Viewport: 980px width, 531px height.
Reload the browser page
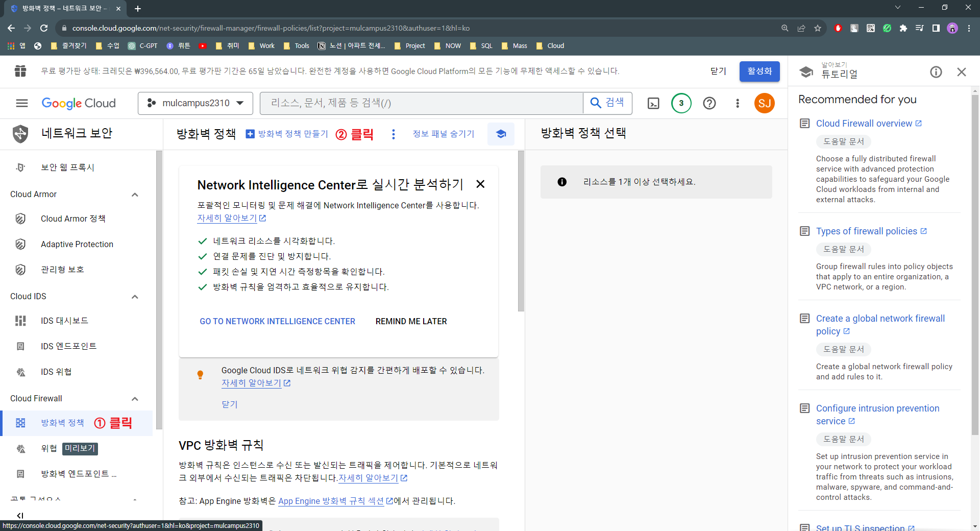coord(44,28)
